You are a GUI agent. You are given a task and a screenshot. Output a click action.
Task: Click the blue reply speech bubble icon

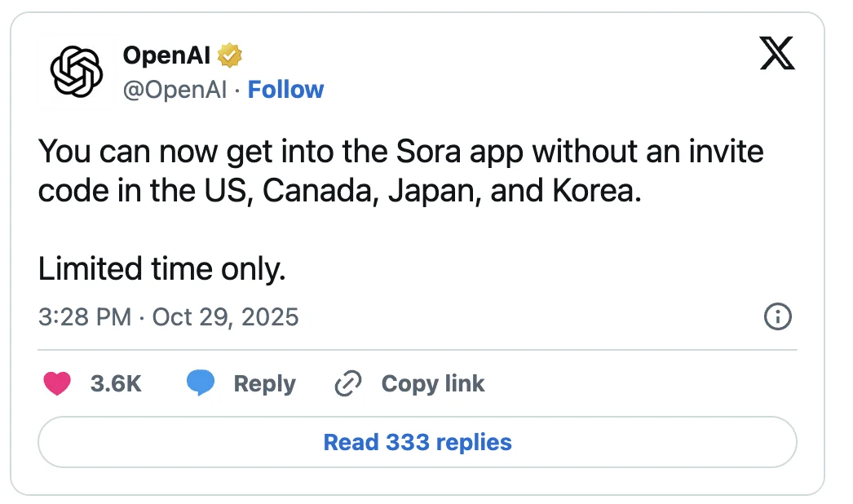201,384
